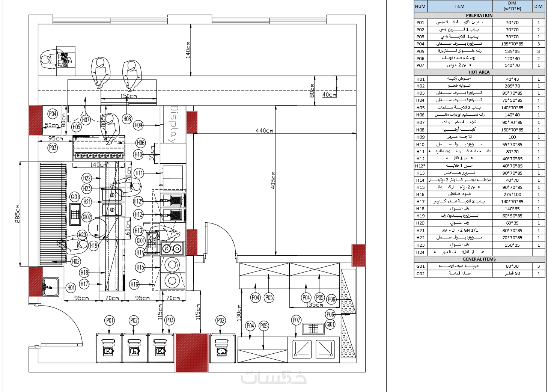Select the "150cm" dimension label on the plan
548x392 pixels.
coord(128,96)
